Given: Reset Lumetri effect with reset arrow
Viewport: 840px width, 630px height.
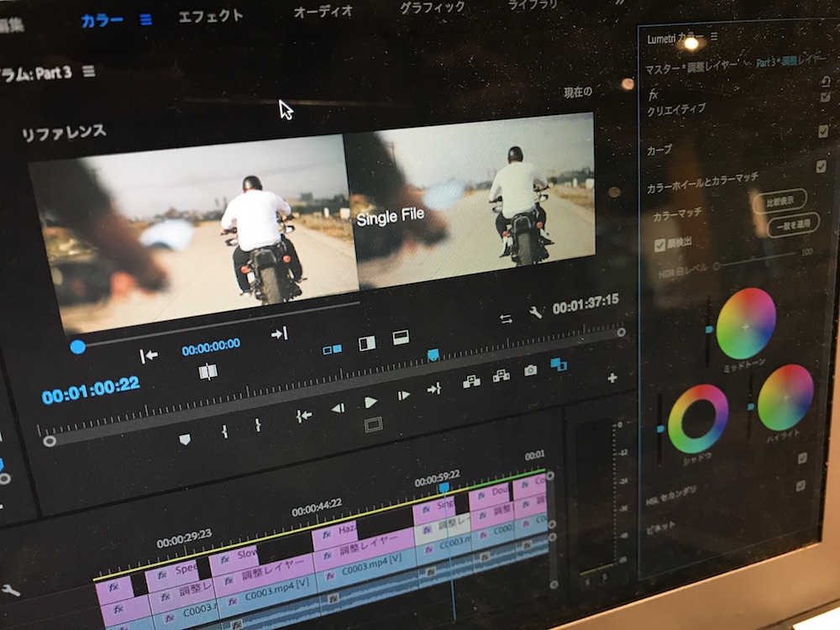Looking at the screenshot, I should click(826, 81).
